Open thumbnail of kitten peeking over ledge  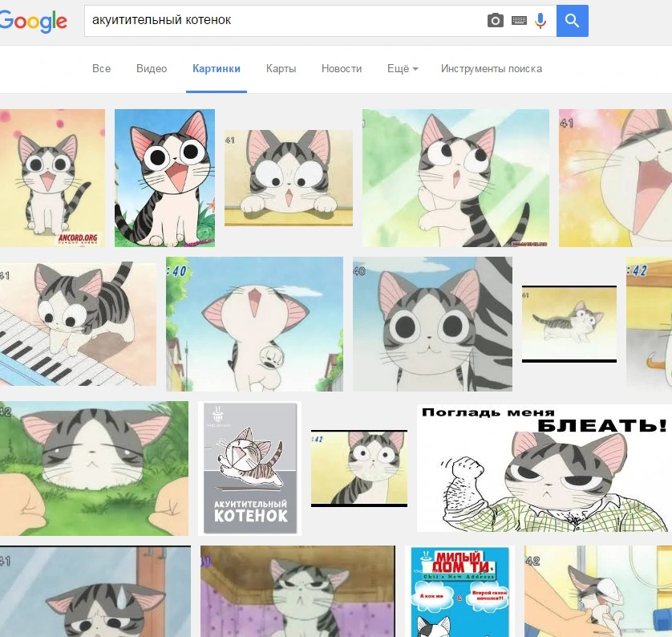click(289, 178)
